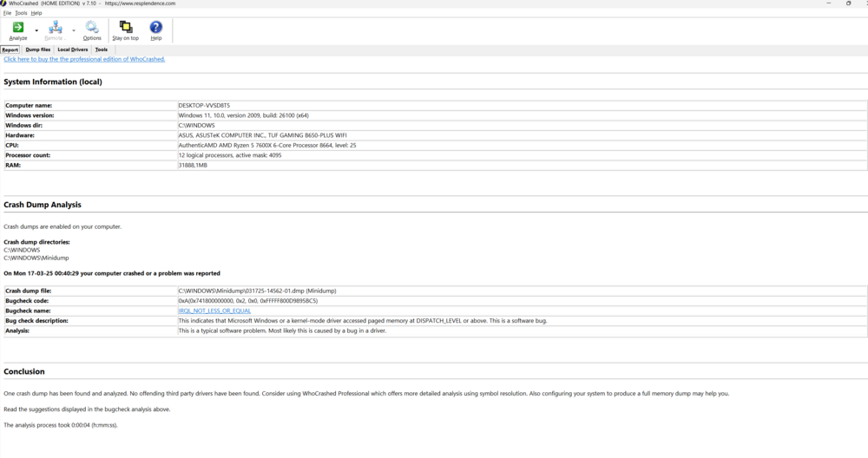Click the green Analyze toolbar icon

[17, 28]
